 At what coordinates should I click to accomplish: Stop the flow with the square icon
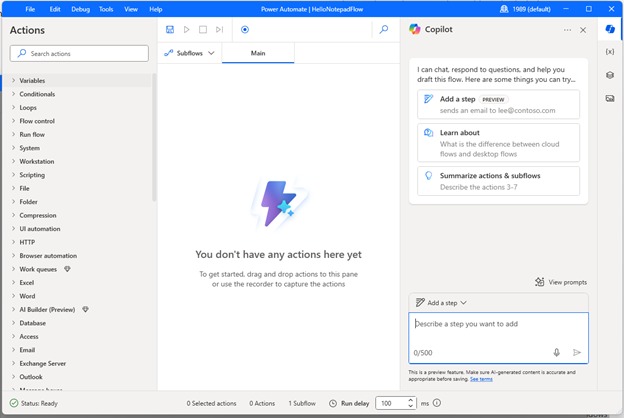click(203, 29)
